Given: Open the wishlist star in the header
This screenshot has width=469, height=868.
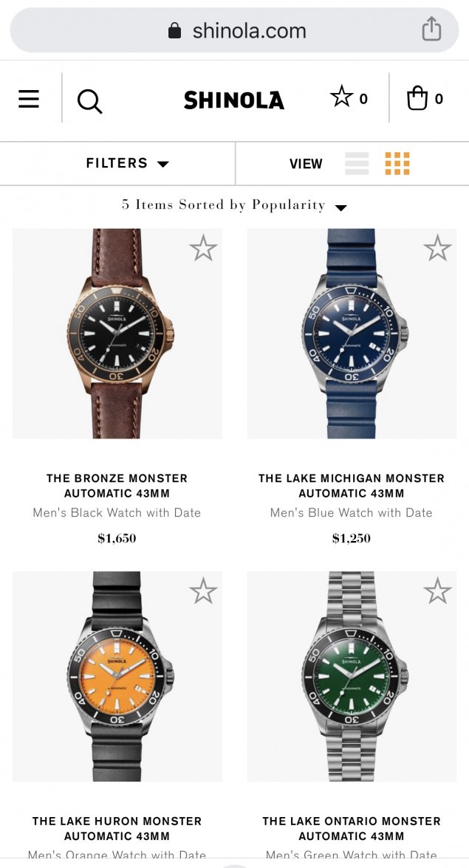Looking at the screenshot, I should [x=349, y=98].
